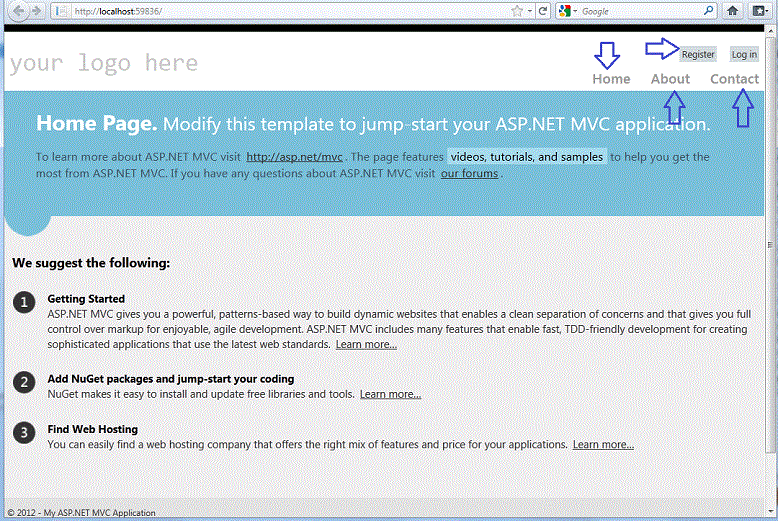
Task: Click the site identity icon in address bar
Action: [61, 11]
